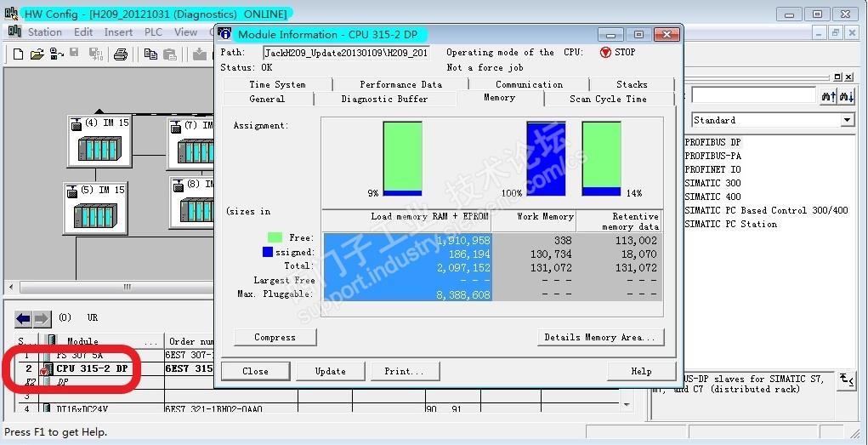This screenshot has height=445, width=868.
Task: Open the Station menu
Action: (x=45, y=32)
